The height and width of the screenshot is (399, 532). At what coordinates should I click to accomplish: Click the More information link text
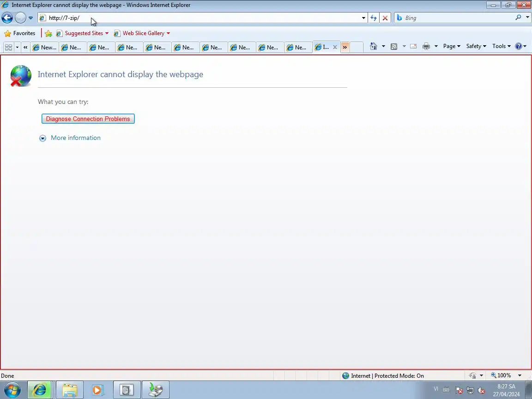coord(76,138)
